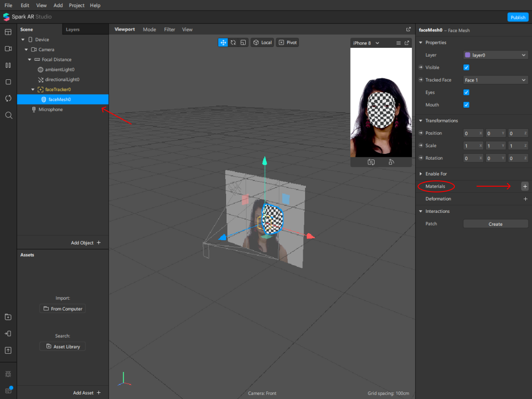Viewport: 532px width, 399px height.
Task: Pop out the simulator preview window
Action: 407,43
